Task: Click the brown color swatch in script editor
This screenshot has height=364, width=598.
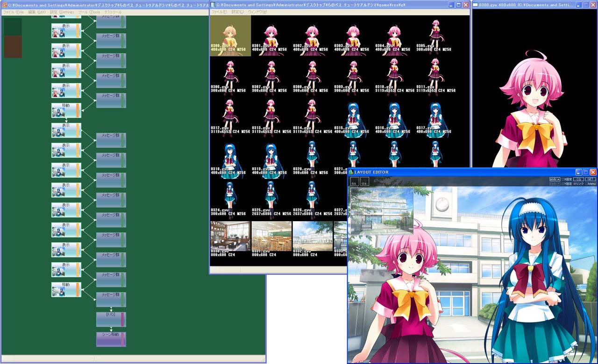Action: (13, 47)
